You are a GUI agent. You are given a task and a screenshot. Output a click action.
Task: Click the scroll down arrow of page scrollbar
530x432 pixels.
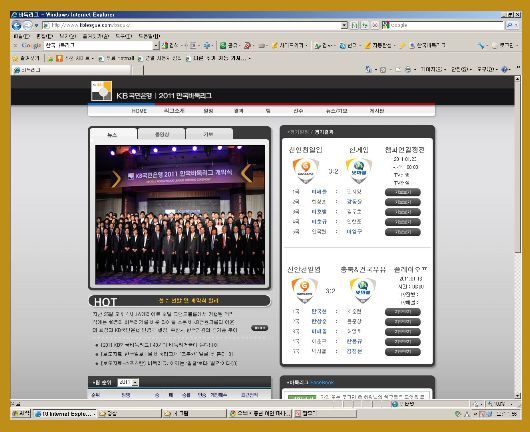click(517, 395)
